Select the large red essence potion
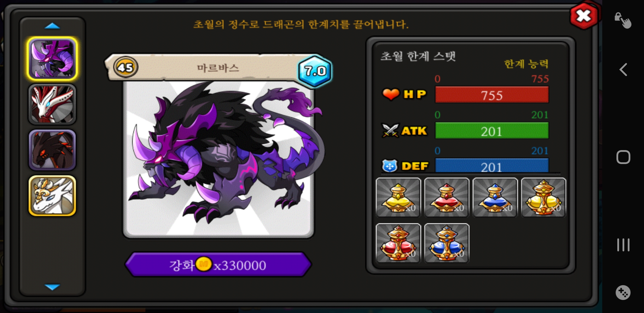 tap(398, 243)
